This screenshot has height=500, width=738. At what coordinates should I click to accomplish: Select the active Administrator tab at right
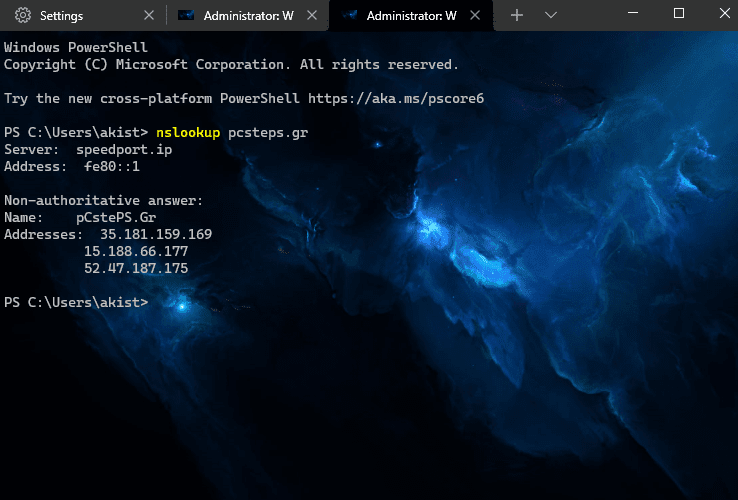click(x=411, y=16)
